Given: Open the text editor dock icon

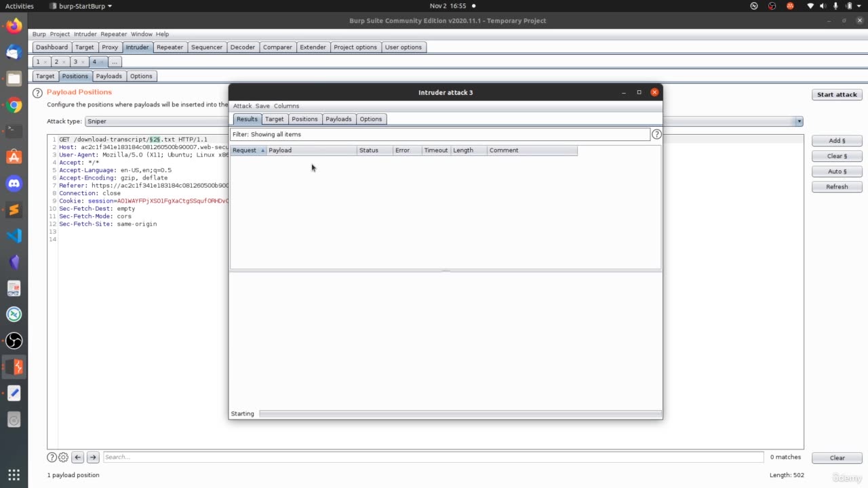Looking at the screenshot, I should click(14, 393).
